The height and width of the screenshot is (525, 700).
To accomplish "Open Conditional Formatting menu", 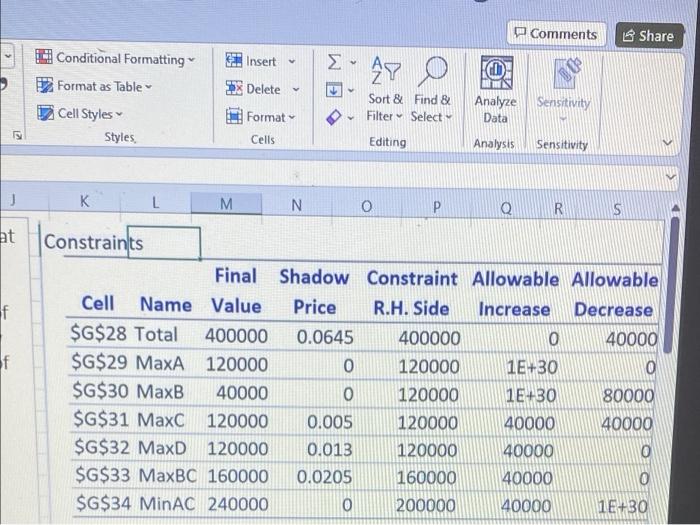I will [x=115, y=58].
